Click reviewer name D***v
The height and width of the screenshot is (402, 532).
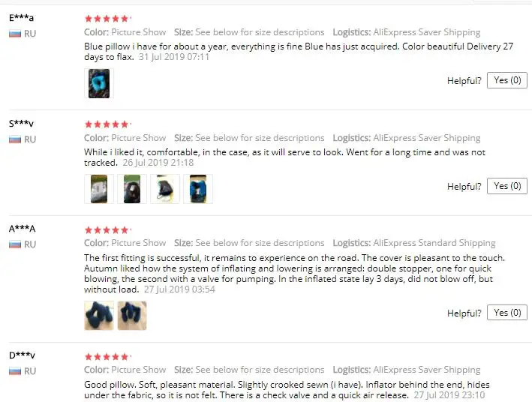pyautogui.click(x=22, y=355)
